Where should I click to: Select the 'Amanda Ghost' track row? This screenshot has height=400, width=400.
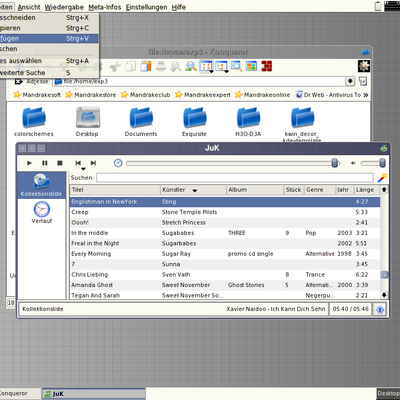225,285
